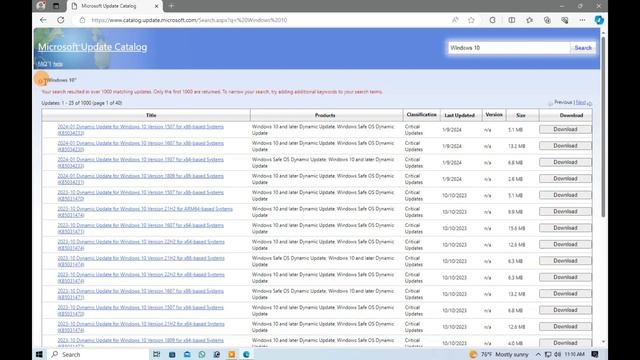Download the 2023-10 21H2 x64 update
640x360 pixels.
pyautogui.click(x=565, y=327)
